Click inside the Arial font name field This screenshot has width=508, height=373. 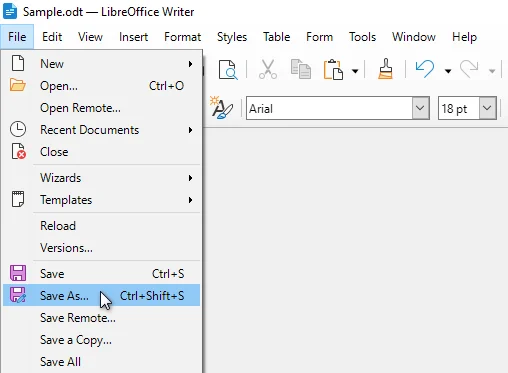point(329,108)
